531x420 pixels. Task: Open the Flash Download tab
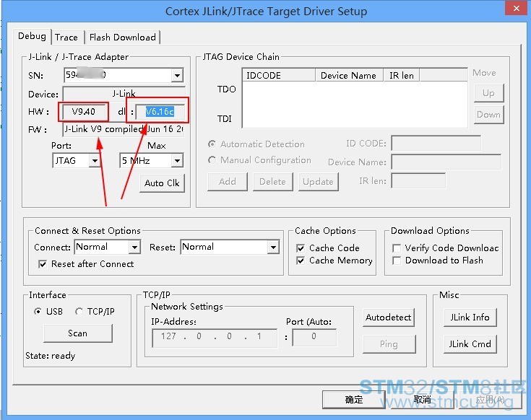pyautogui.click(x=123, y=38)
